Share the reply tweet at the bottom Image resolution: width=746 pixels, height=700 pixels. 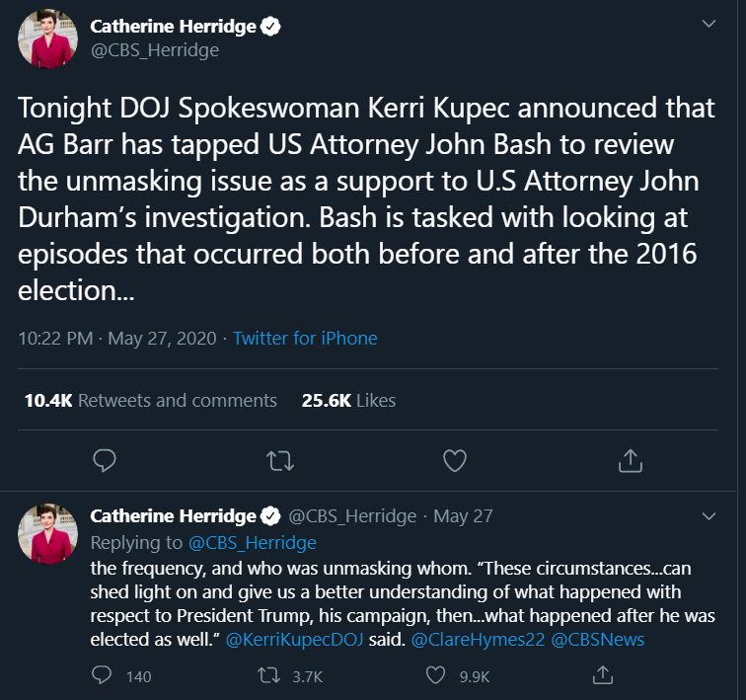click(x=603, y=675)
